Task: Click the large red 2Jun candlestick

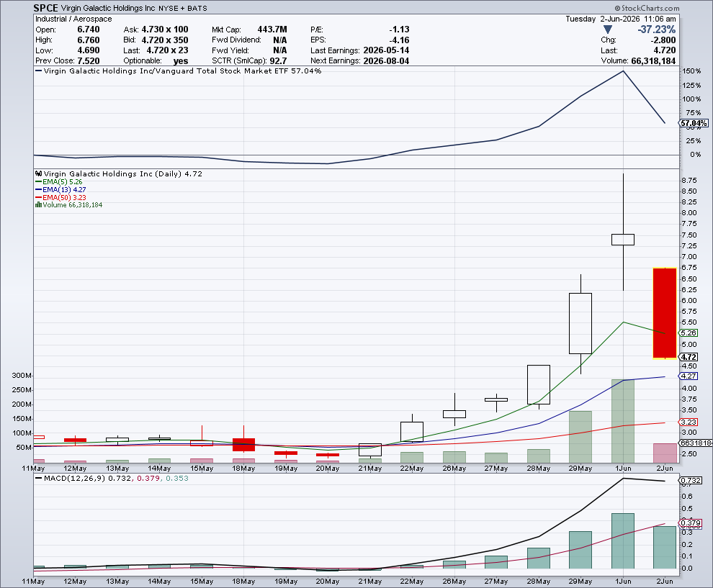Action: (665, 313)
